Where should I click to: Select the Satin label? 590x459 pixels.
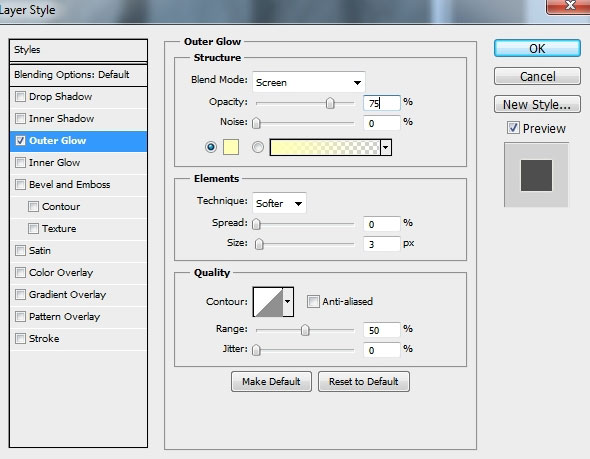40,251
